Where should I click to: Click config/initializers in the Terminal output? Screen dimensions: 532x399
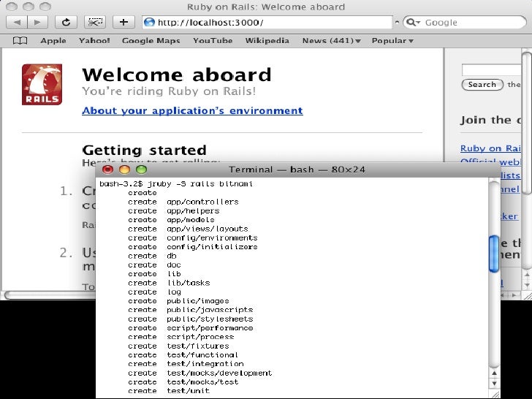click(x=212, y=247)
